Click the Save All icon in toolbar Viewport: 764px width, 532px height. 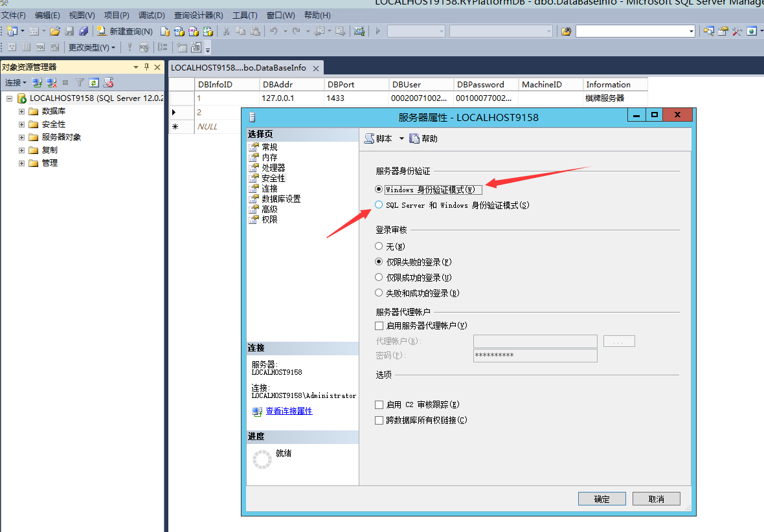tap(83, 31)
